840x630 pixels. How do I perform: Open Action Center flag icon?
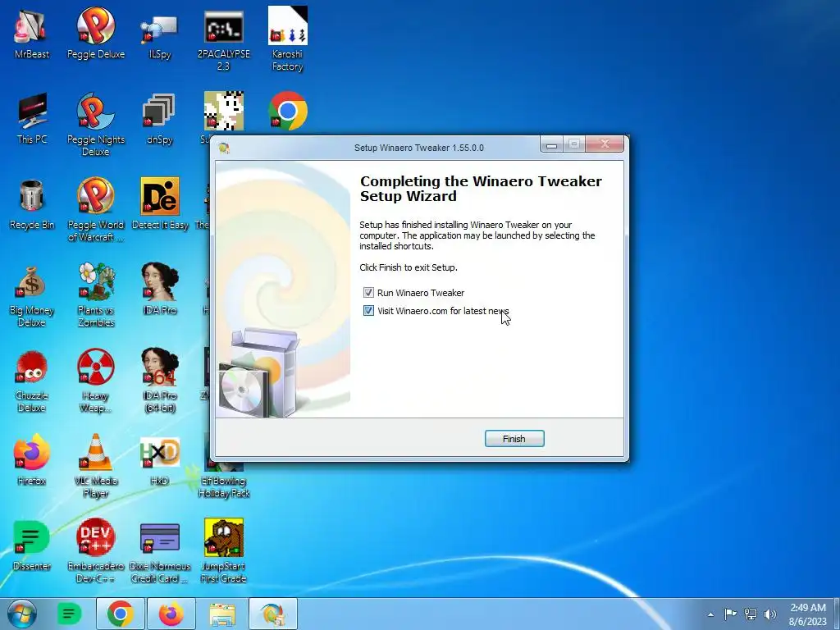tap(730, 614)
